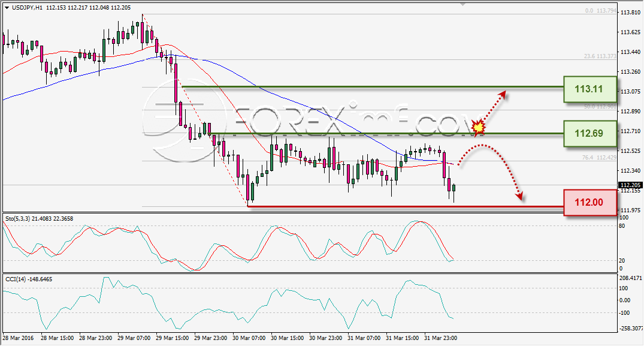Click the 113.260 price axis value
The width and height of the screenshot is (644, 346).
point(630,72)
